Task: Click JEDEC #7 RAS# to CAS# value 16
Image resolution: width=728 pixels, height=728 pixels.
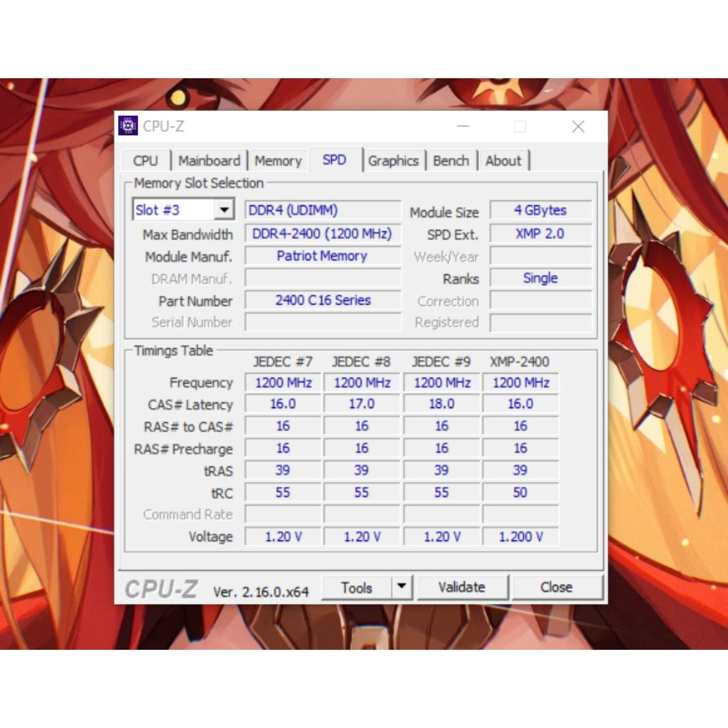Action: click(x=283, y=426)
